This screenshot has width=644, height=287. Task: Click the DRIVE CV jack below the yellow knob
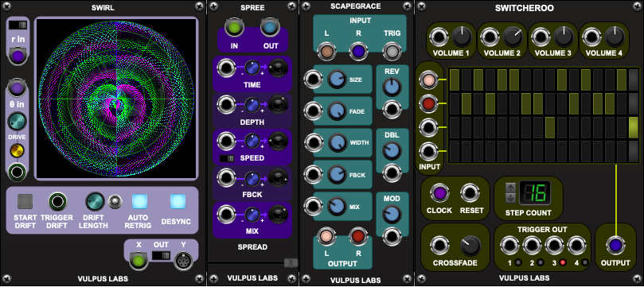(x=18, y=172)
